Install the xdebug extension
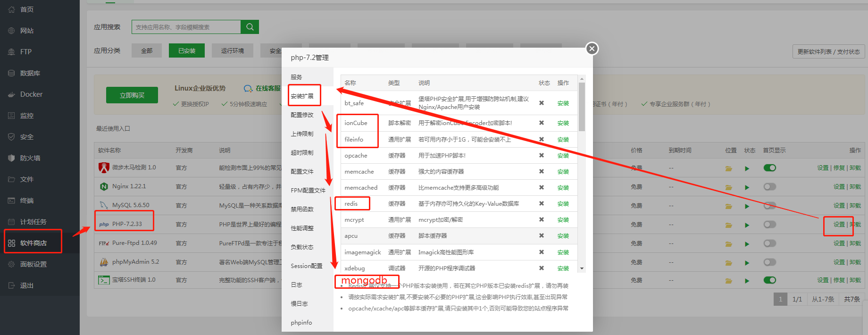This screenshot has width=868, height=335. (x=563, y=268)
